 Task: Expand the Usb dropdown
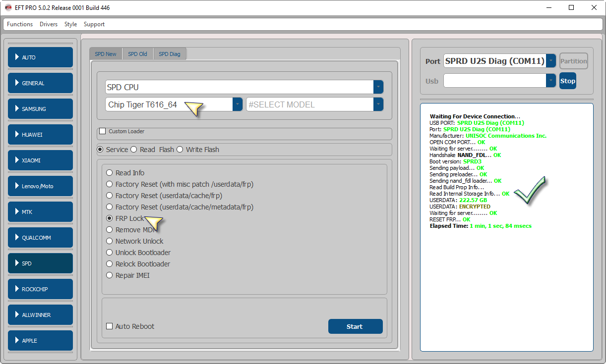point(551,81)
